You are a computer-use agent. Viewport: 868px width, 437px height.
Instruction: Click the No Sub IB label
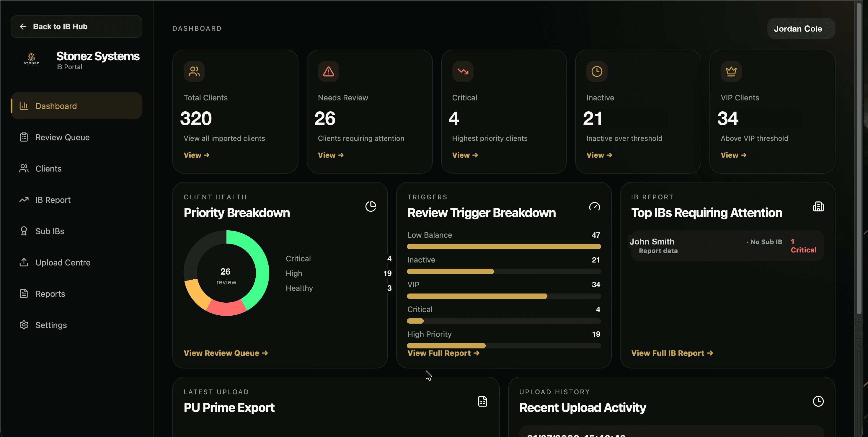[x=766, y=242]
